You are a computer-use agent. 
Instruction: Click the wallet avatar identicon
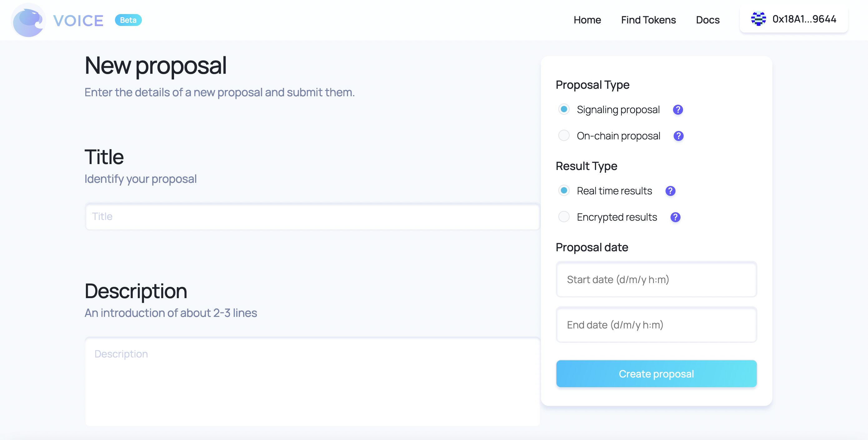point(758,19)
